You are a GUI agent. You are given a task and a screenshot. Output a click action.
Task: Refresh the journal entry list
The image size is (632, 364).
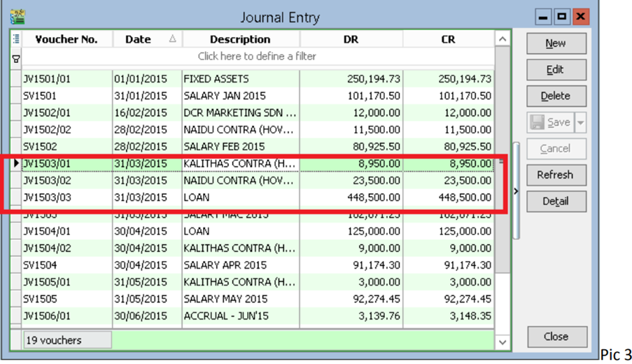tap(556, 175)
